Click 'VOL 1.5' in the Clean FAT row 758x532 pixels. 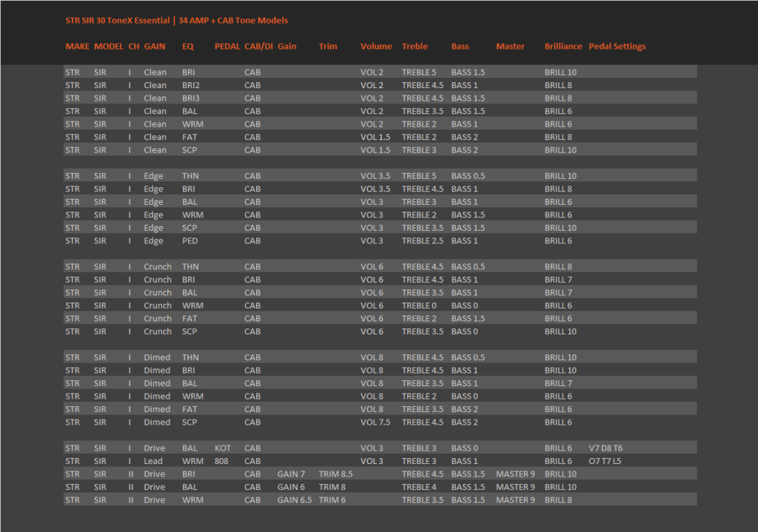click(x=375, y=137)
